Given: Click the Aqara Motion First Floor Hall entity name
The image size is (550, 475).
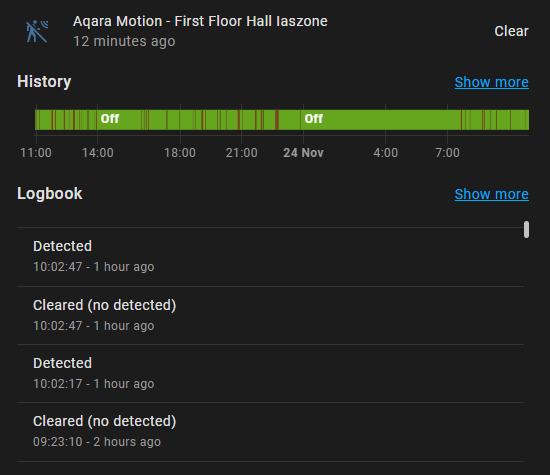Looking at the screenshot, I should coord(200,21).
